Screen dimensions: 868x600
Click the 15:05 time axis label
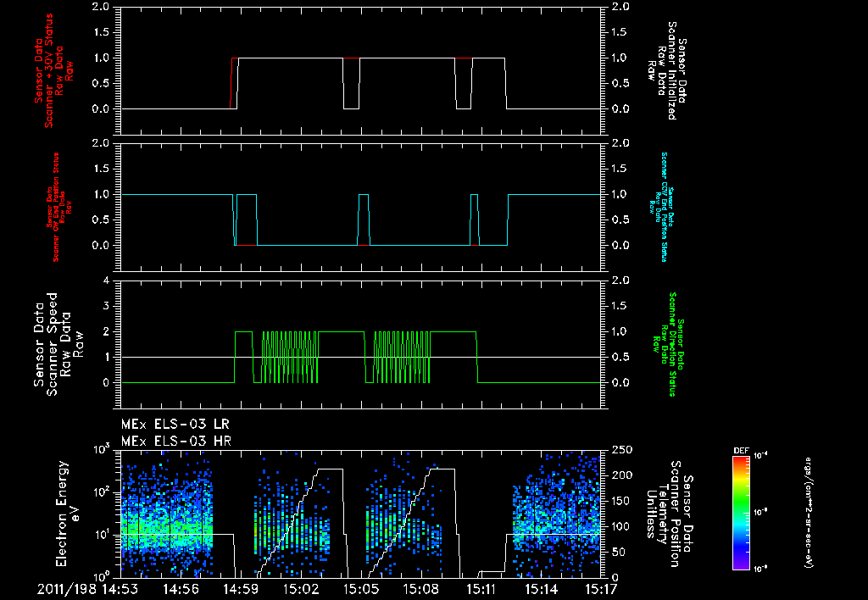pos(361,589)
